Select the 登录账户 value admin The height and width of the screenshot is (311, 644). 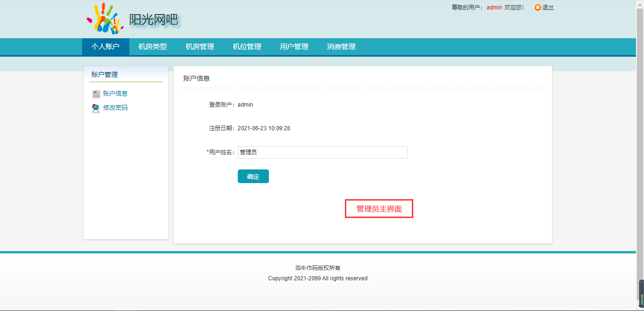(x=245, y=105)
